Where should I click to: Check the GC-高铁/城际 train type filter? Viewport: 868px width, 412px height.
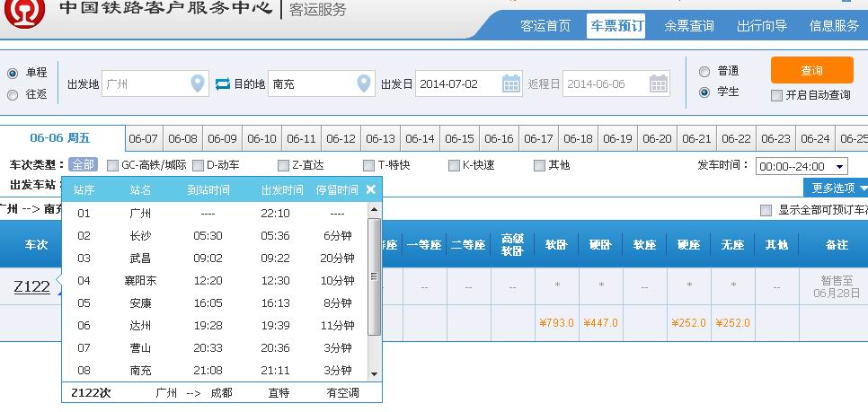tap(113, 165)
